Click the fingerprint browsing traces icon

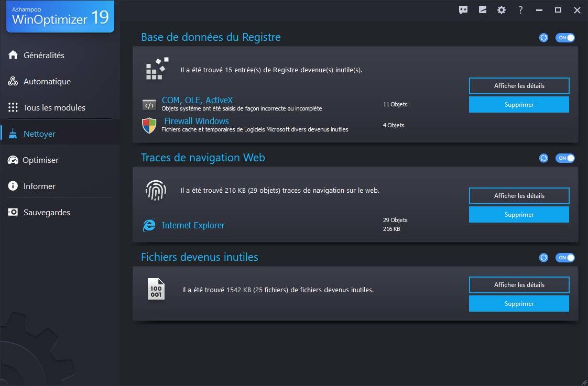tap(156, 190)
